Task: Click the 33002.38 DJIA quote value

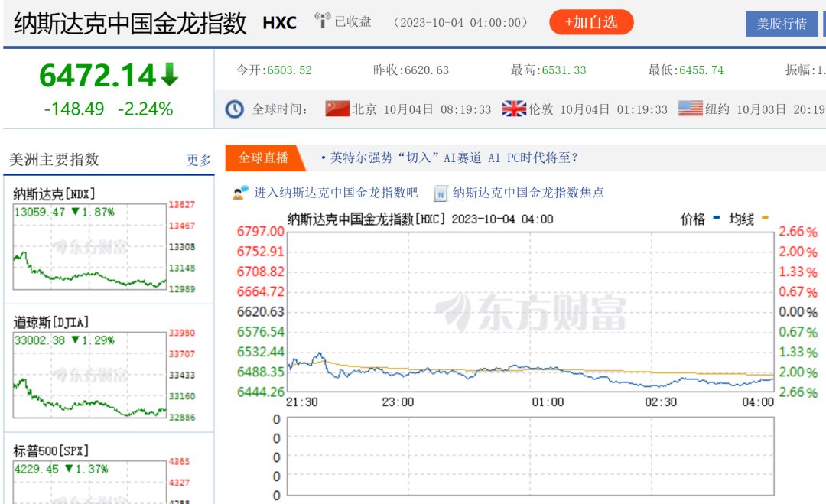Action: [x=40, y=340]
